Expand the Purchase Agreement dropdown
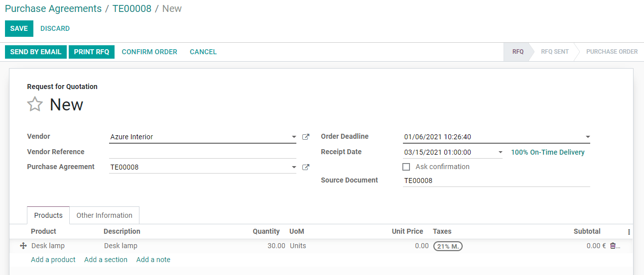Screen dimensions: 644x275 (x=294, y=168)
